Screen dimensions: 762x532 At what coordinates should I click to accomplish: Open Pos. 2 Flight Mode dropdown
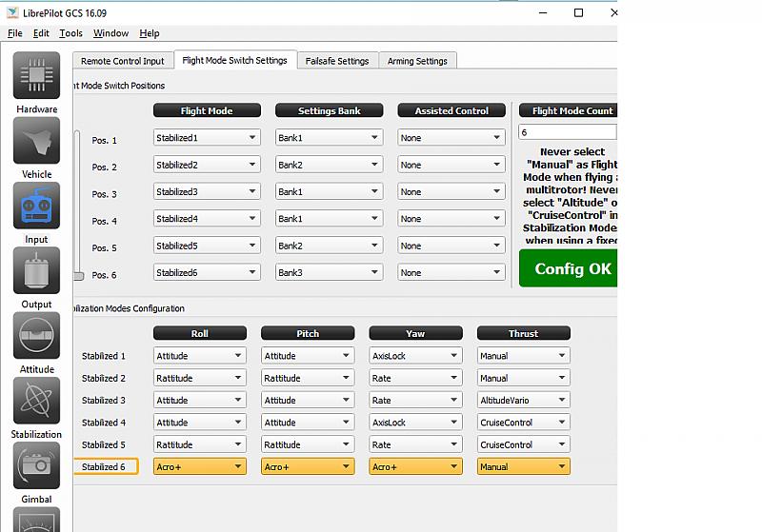pos(207,165)
